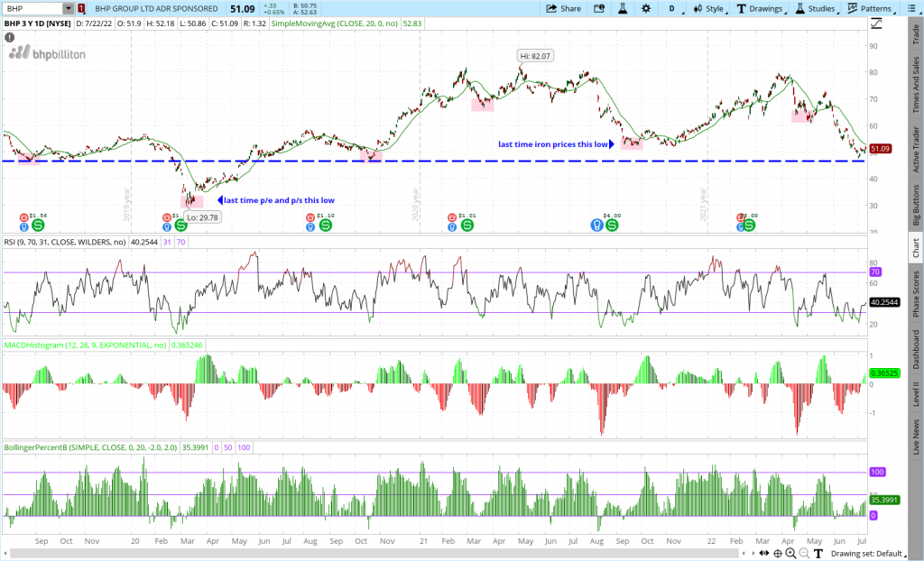Screen dimensions: 924x561
Task: Open the Big Buttons sidebar tab
Action: coord(916,205)
